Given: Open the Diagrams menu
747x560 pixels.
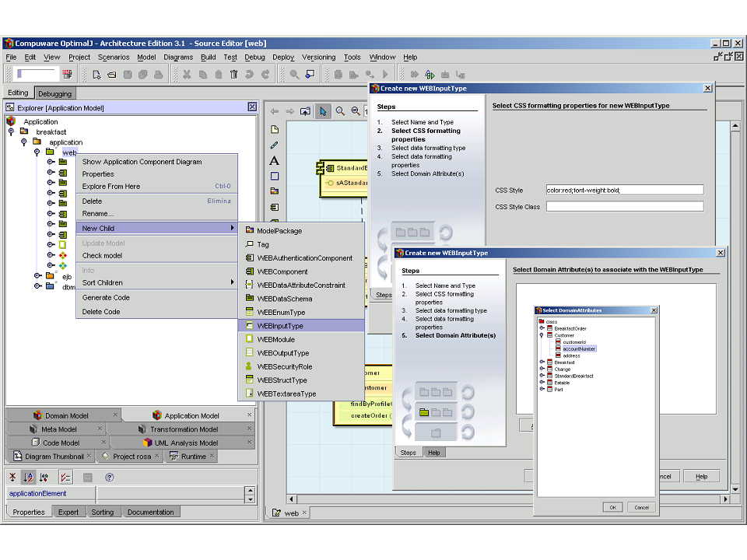Looking at the screenshot, I should [178, 57].
